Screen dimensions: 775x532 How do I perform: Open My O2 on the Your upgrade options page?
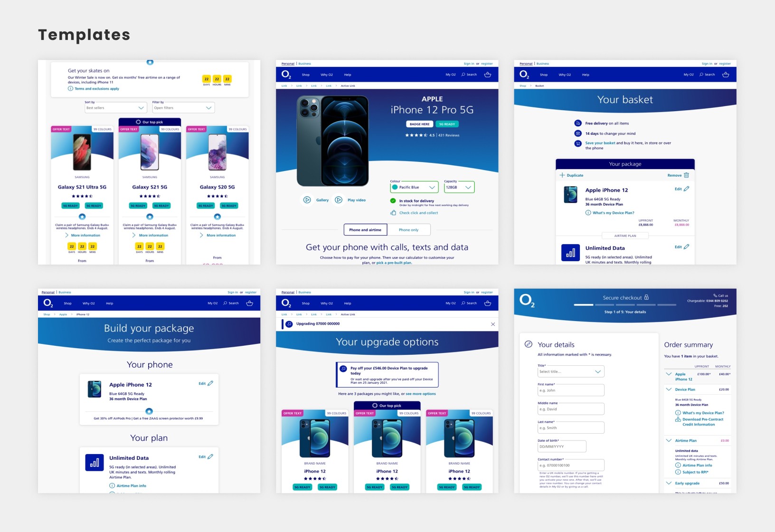(x=451, y=303)
